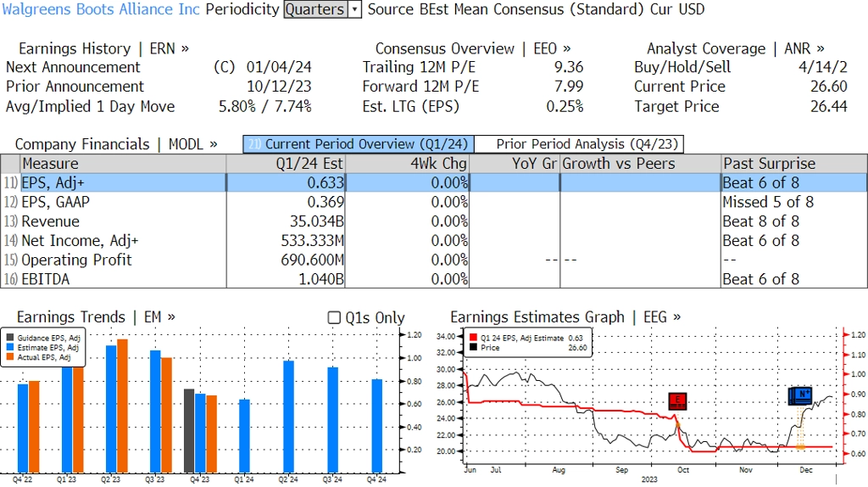Click the Past Surprise column header
Viewport: 868px width, 487px height.
click(794, 164)
